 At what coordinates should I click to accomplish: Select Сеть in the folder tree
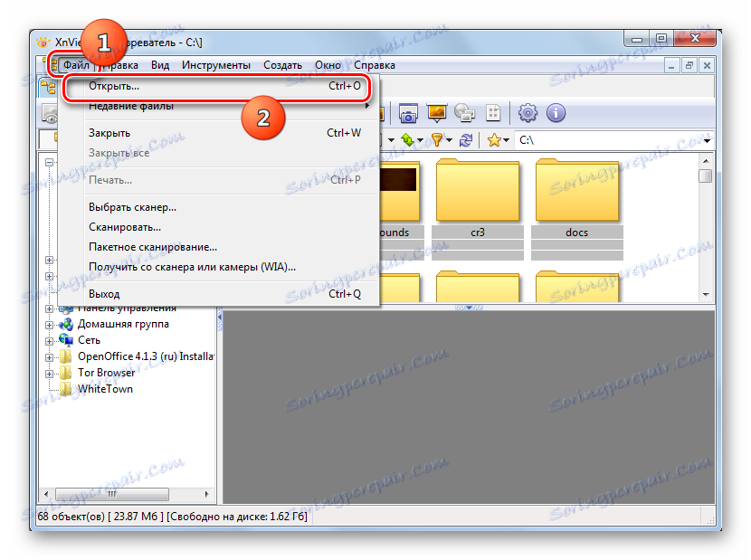tap(89, 340)
